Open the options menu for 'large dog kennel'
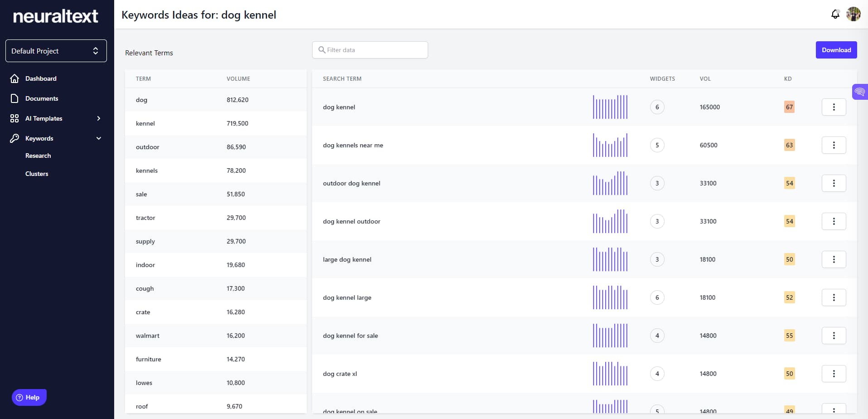 coord(834,259)
